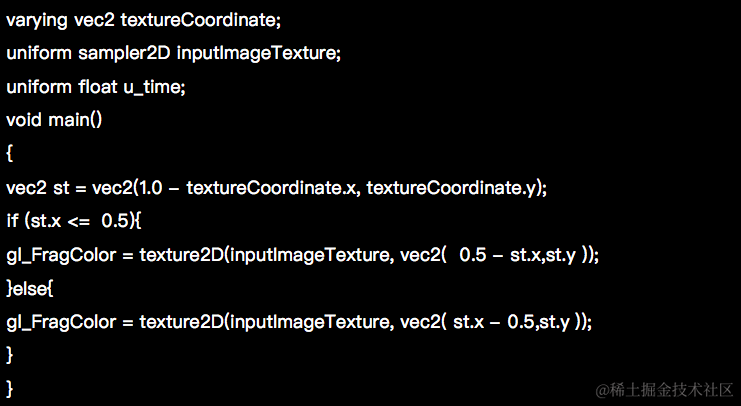Click the sampler2D type keyword
The height and width of the screenshot is (406, 741).
pos(124,53)
